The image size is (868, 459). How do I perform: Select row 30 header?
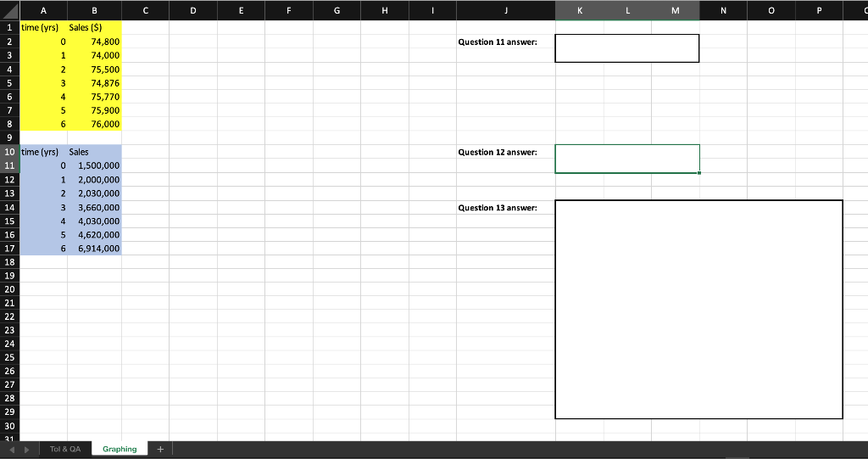click(x=10, y=426)
